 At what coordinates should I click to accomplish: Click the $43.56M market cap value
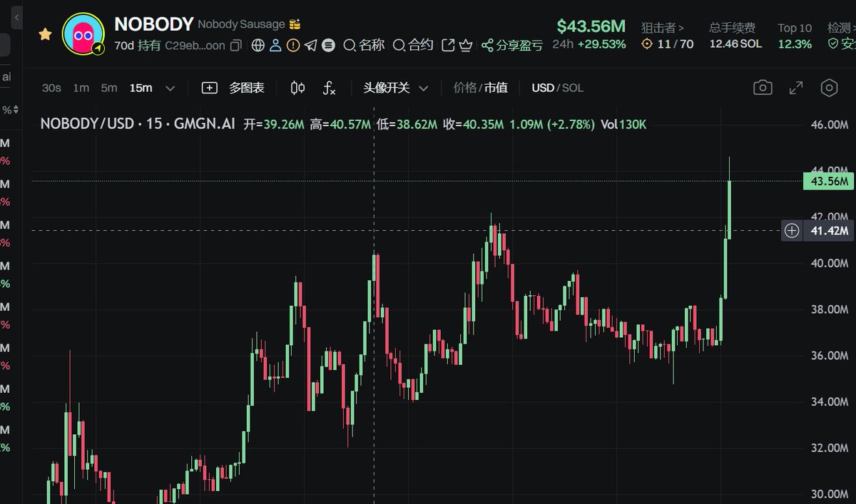coord(591,26)
